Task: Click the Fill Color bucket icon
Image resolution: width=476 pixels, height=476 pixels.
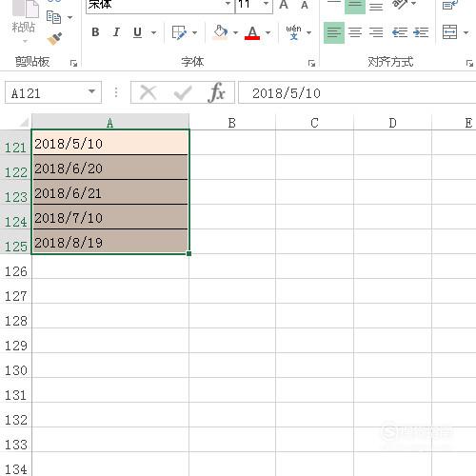Action: point(221,32)
